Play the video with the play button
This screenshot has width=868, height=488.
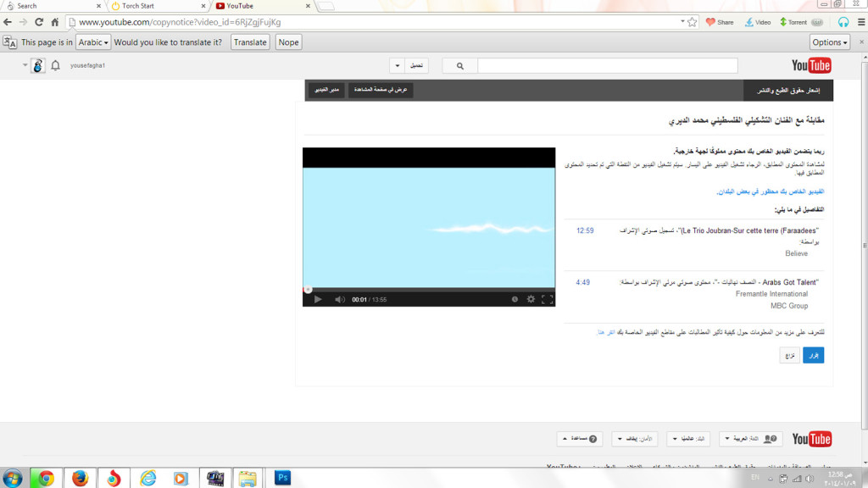point(318,299)
